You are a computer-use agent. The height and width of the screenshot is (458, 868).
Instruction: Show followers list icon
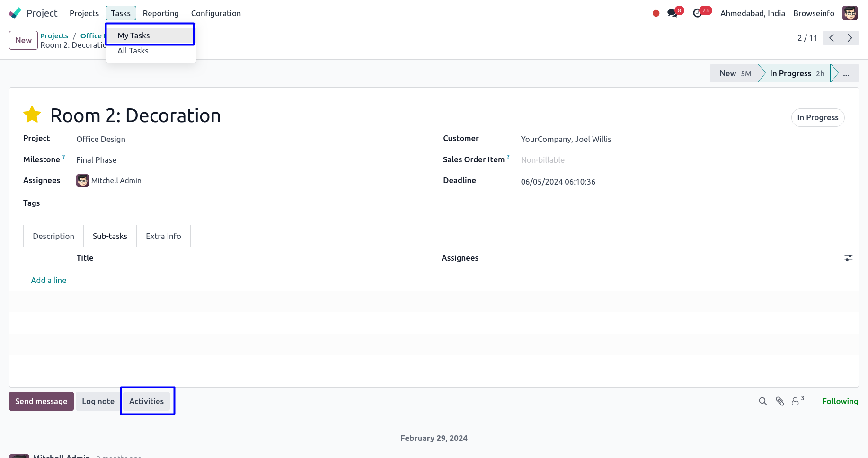pyautogui.click(x=796, y=401)
